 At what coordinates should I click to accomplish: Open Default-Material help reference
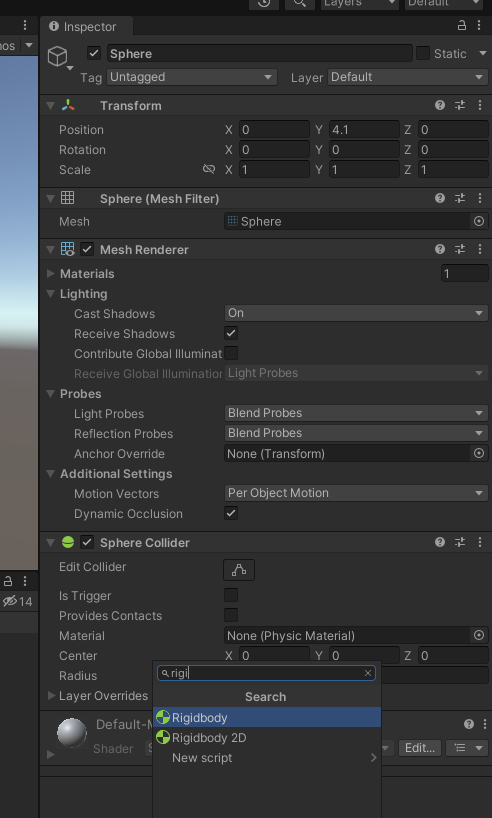pyautogui.click(x=469, y=724)
